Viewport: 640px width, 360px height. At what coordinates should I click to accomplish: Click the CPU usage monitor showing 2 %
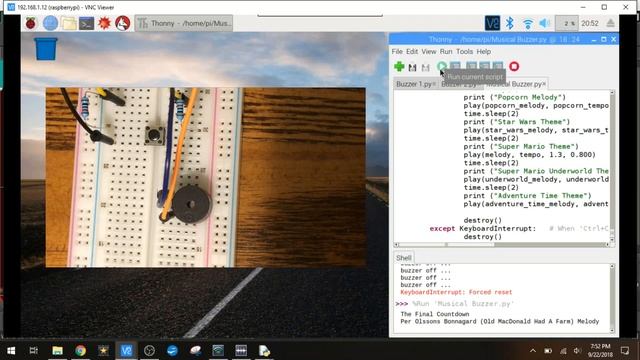point(567,23)
